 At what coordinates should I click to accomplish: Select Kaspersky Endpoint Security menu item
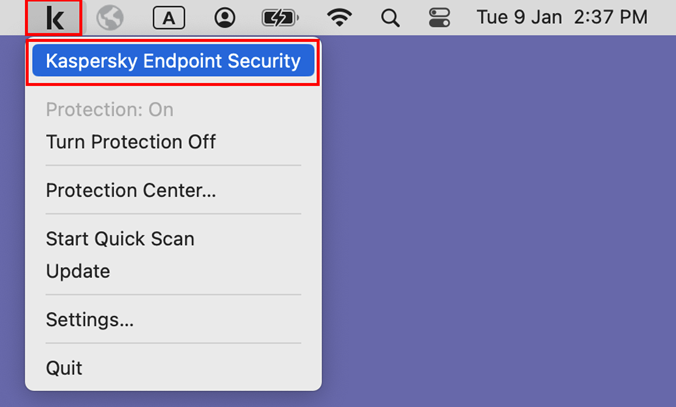173,61
